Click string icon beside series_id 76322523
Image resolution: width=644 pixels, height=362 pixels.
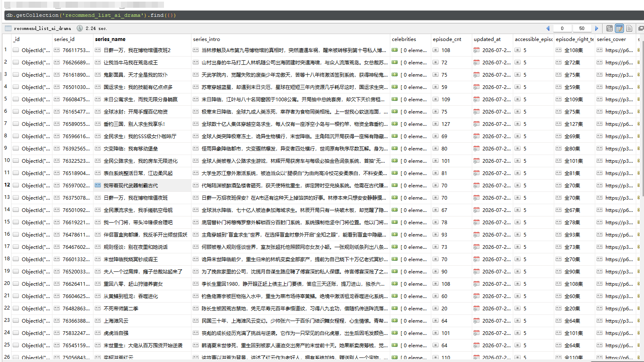click(x=57, y=161)
